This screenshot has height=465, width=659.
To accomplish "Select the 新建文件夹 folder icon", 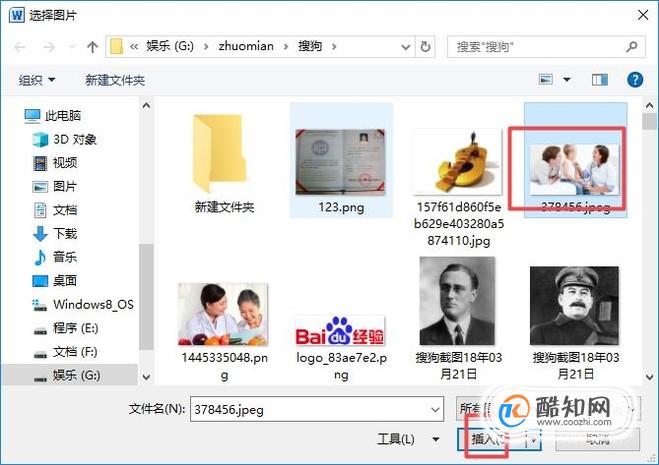I will [x=220, y=153].
